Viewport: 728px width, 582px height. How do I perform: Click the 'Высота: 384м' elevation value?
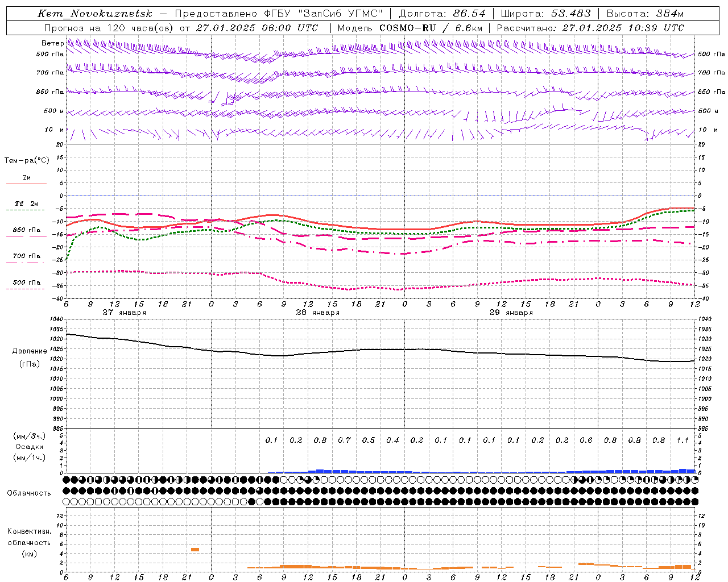point(646,14)
